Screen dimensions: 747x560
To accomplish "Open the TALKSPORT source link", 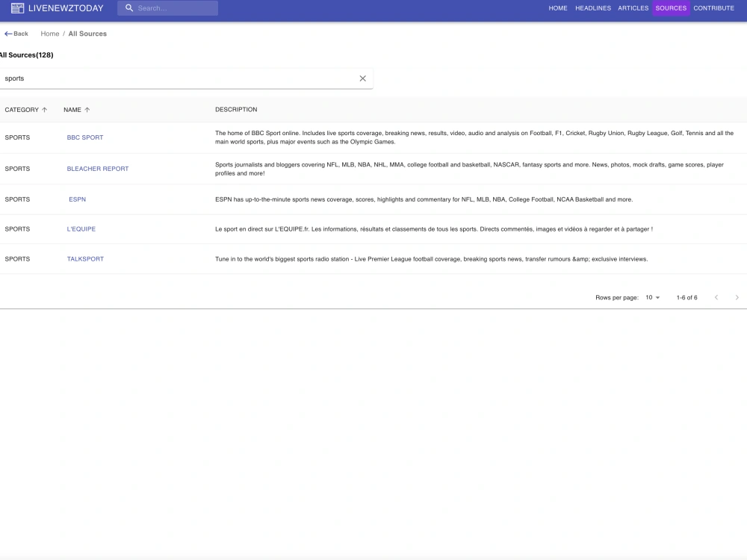I will click(85, 259).
